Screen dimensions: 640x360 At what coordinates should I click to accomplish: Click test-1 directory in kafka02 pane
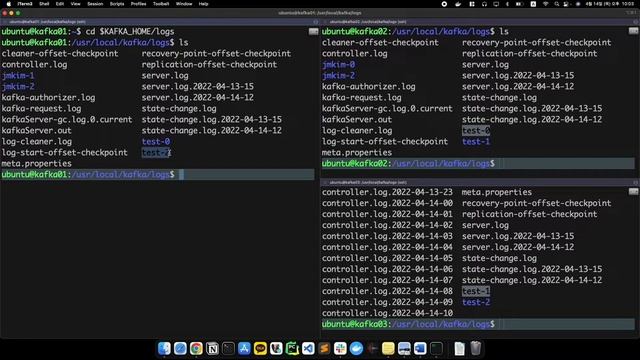(x=476, y=142)
